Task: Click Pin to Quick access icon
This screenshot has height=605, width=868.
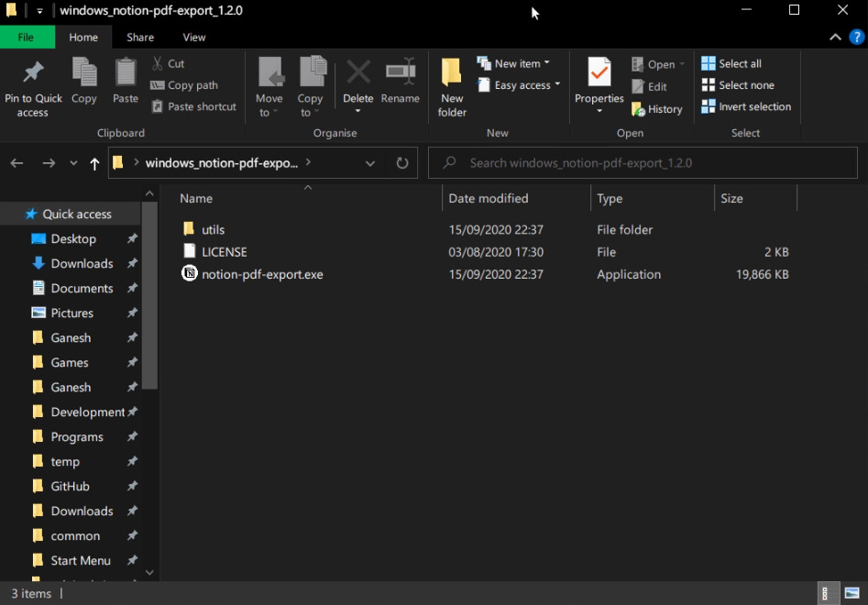Action: 33,71
